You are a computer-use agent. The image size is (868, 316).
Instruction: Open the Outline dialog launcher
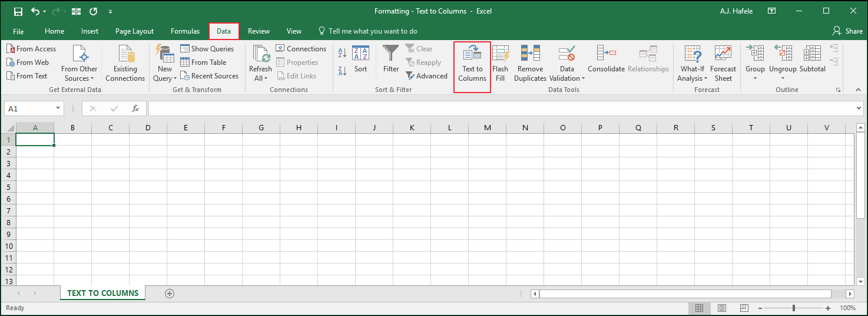837,90
